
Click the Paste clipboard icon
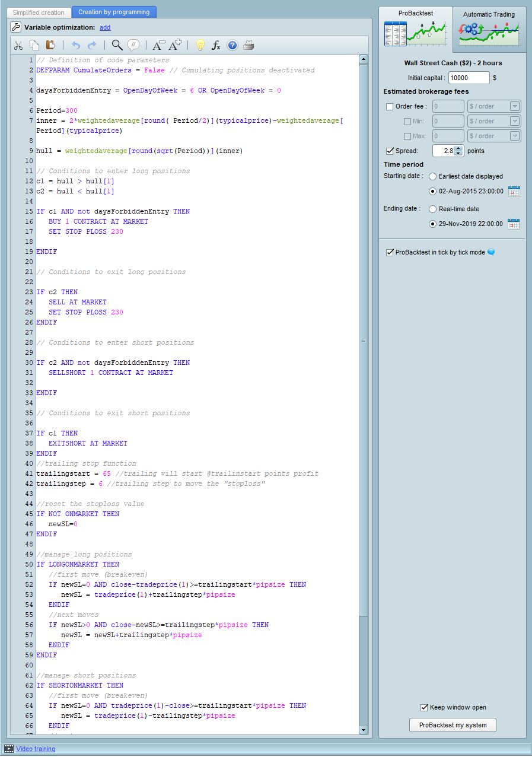click(50, 45)
